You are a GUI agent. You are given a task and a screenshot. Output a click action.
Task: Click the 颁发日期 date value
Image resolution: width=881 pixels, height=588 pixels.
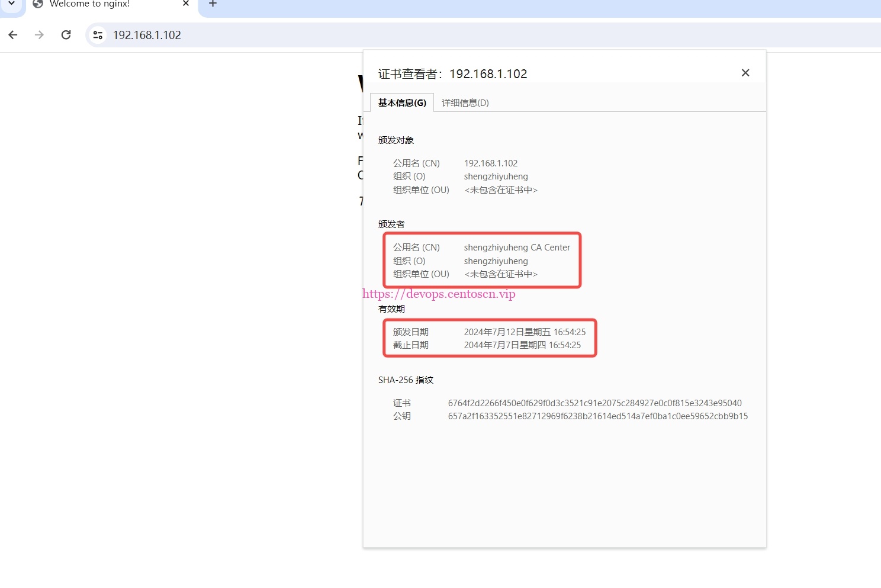pyautogui.click(x=525, y=332)
